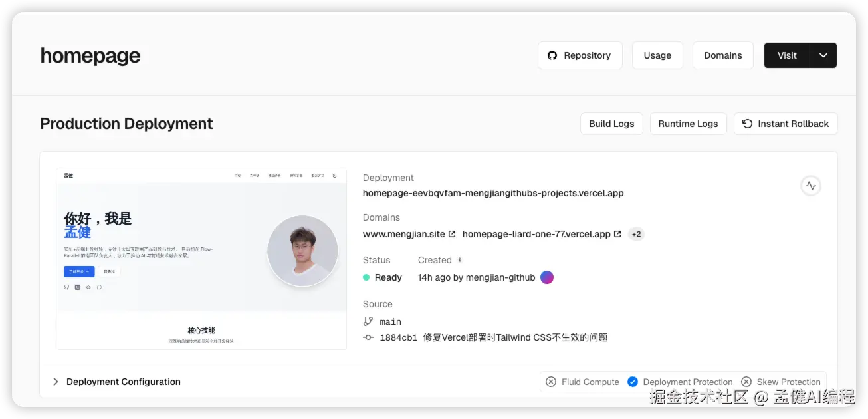
Task: Click the mengjian-github avatar
Action: click(x=547, y=277)
